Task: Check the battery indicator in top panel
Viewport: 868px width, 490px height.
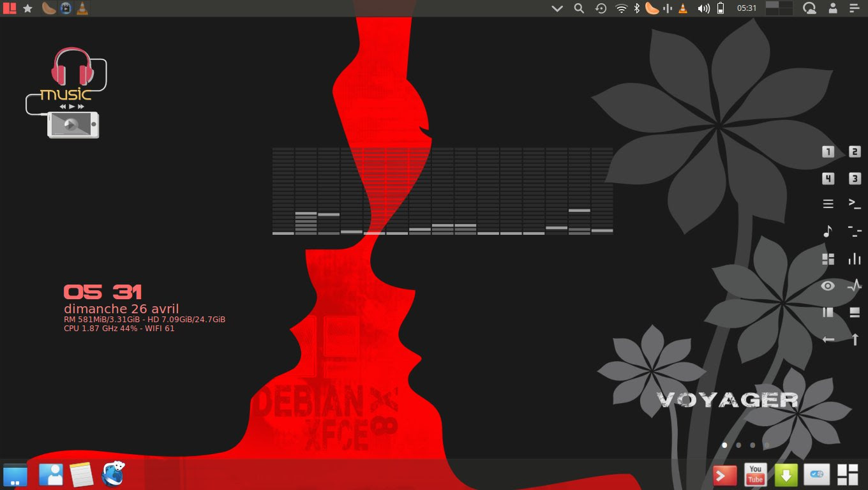Action: tap(721, 8)
